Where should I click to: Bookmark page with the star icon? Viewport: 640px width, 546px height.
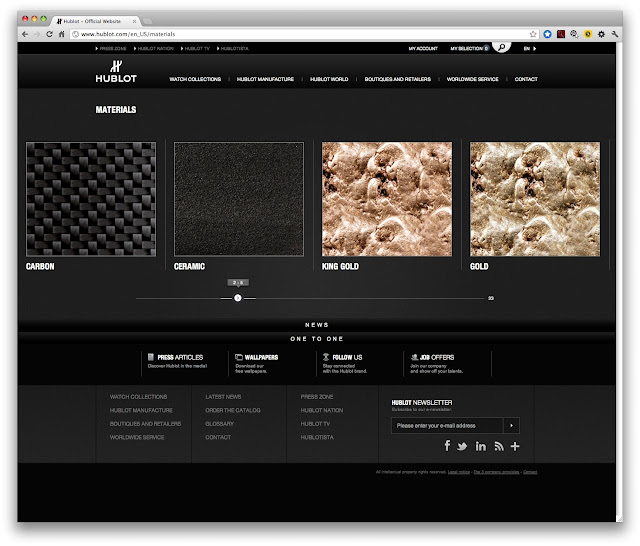coord(533,34)
